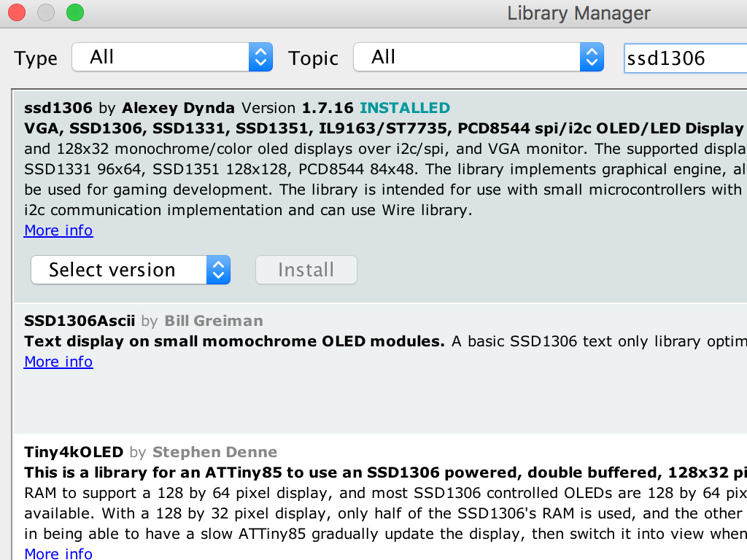Click the grayed Install button
The image size is (747, 560).
pyautogui.click(x=306, y=270)
